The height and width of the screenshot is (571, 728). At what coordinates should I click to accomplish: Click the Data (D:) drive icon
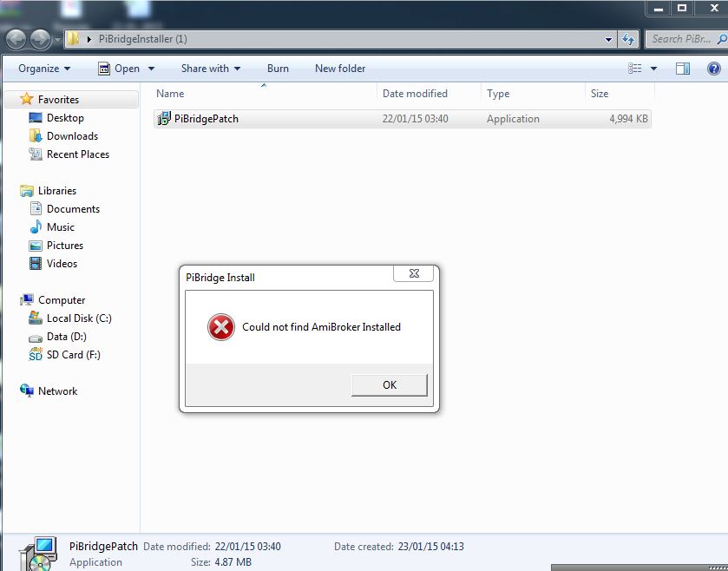point(36,338)
